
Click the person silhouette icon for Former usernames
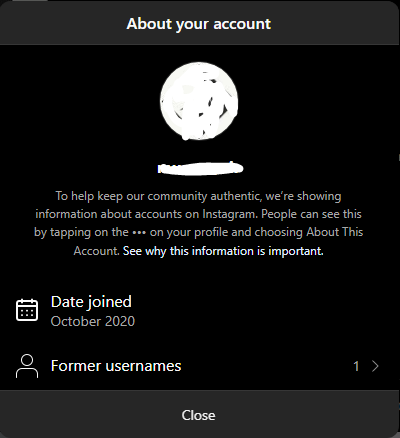pyautogui.click(x=27, y=366)
